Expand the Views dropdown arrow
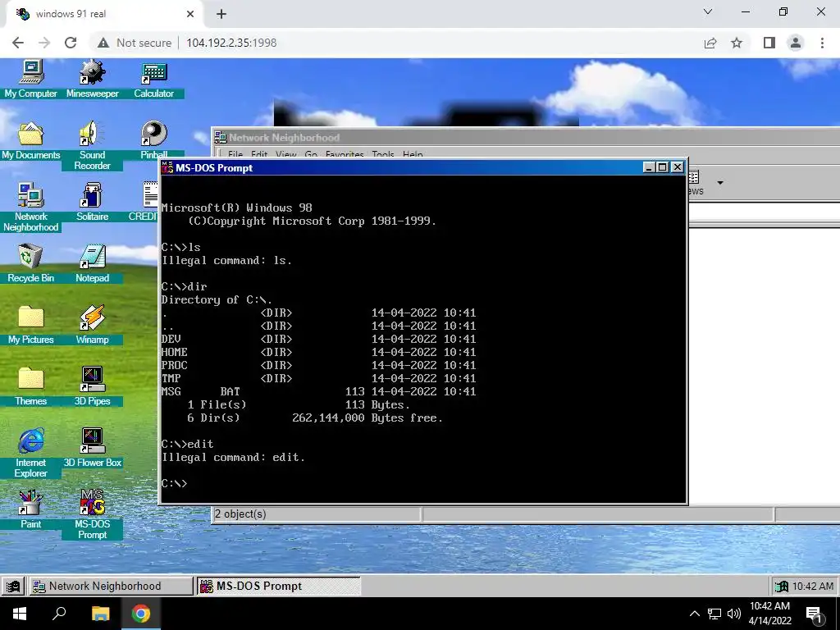840x630 pixels. [720, 183]
